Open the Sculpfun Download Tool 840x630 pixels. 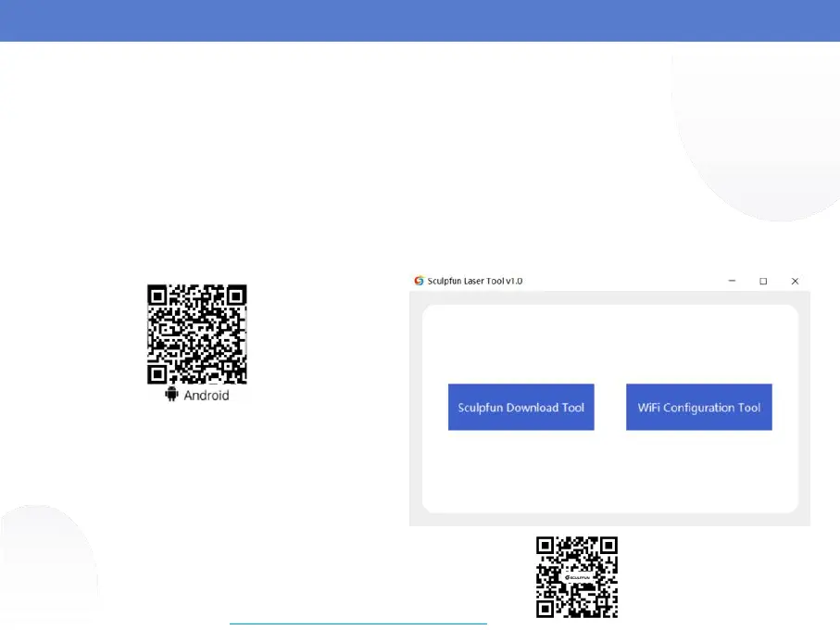520,407
